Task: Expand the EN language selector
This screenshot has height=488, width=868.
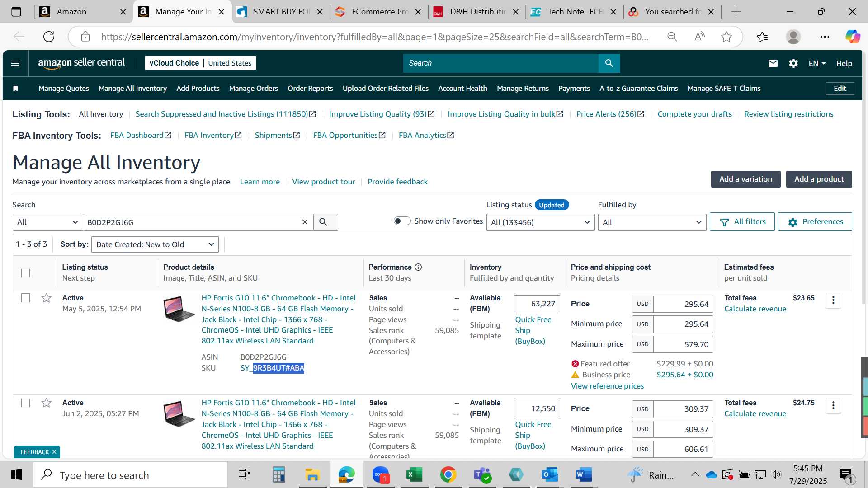Action: [817, 63]
